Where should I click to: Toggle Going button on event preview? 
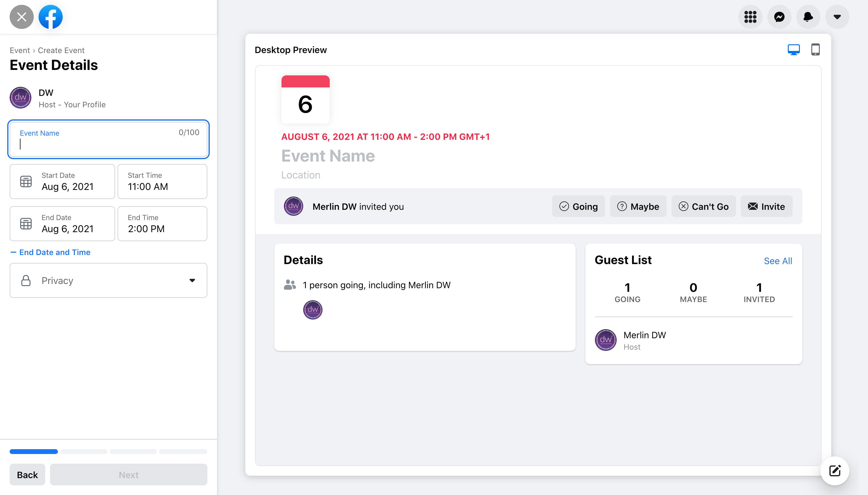578,206
